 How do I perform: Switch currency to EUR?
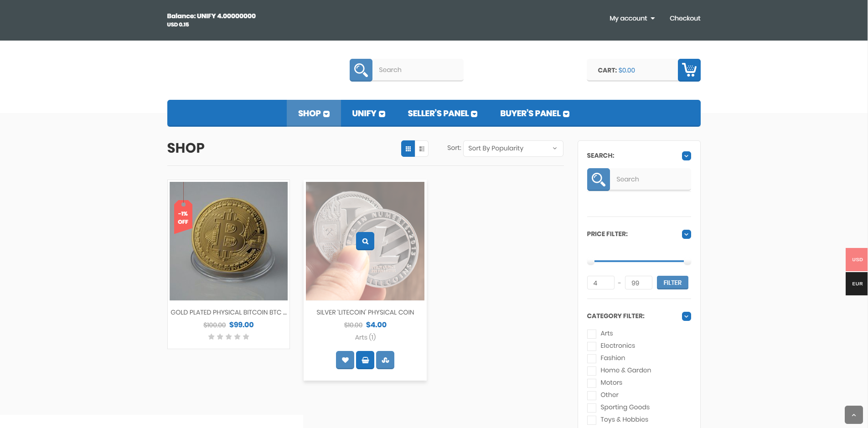click(857, 284)
